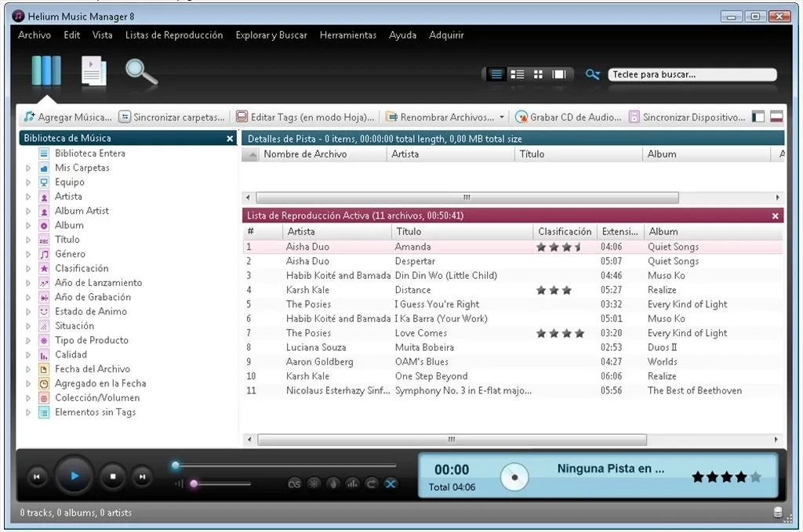The height and width of the screenshot is (532, 803).
Task: Open the Ayuda menu
Action: [x=402, y=35]
